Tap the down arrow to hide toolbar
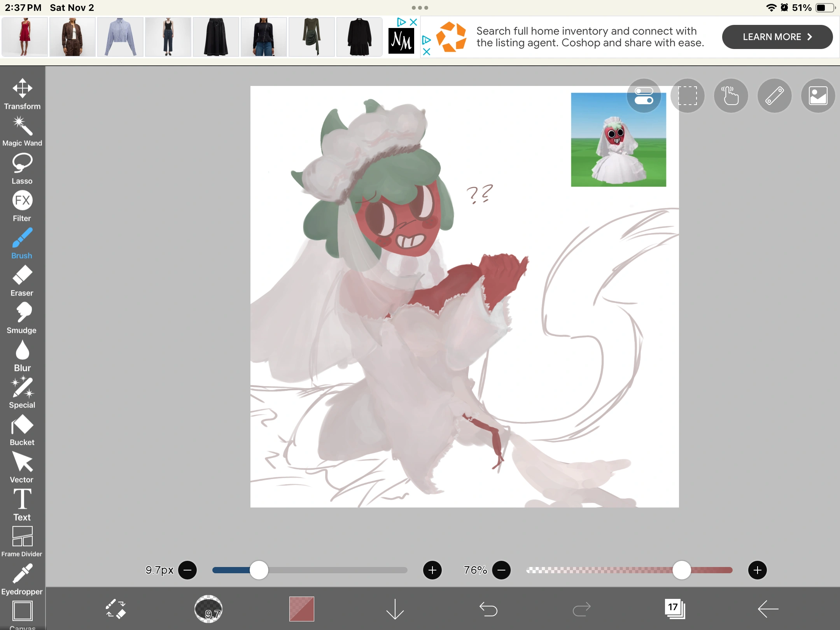 tap(395, 609)
